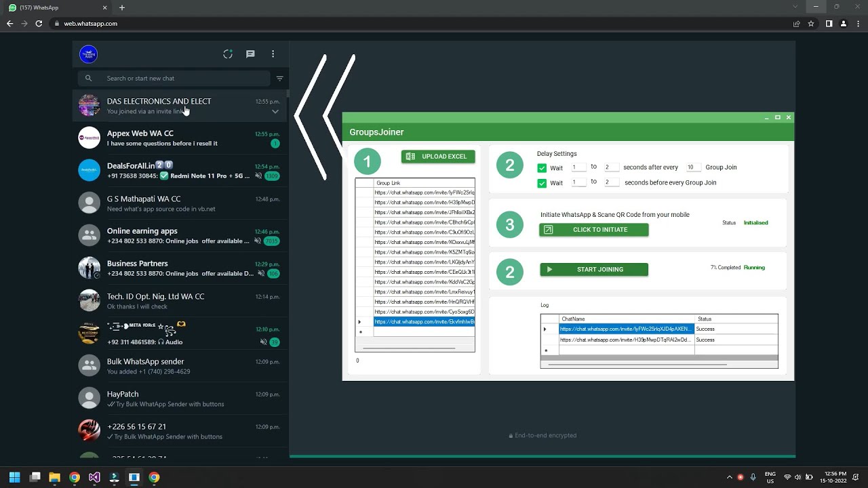The image size is (868, 488).
Task: Click the Excel icon on UPLOAD EXCEL
Action: tap(410, 156)
